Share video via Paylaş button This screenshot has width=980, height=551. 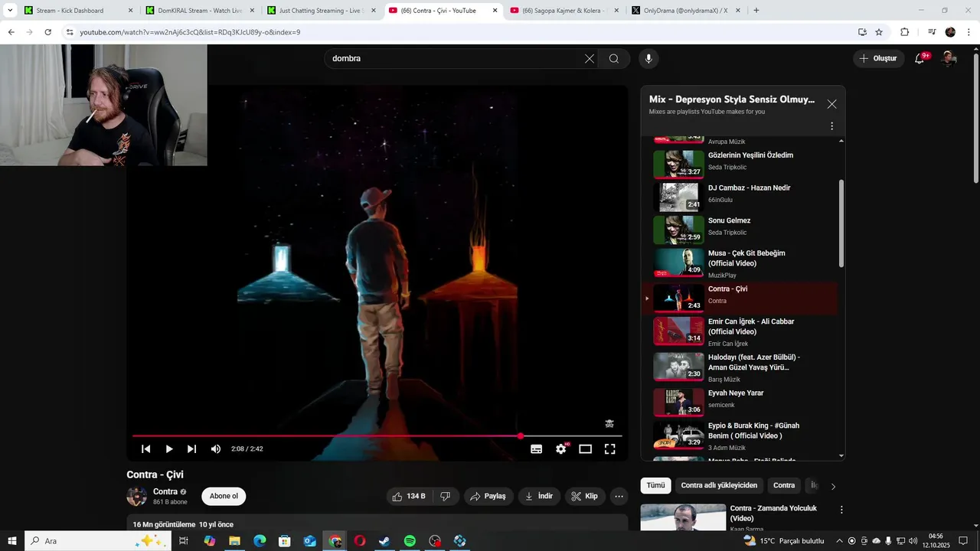tap(488, 497)
